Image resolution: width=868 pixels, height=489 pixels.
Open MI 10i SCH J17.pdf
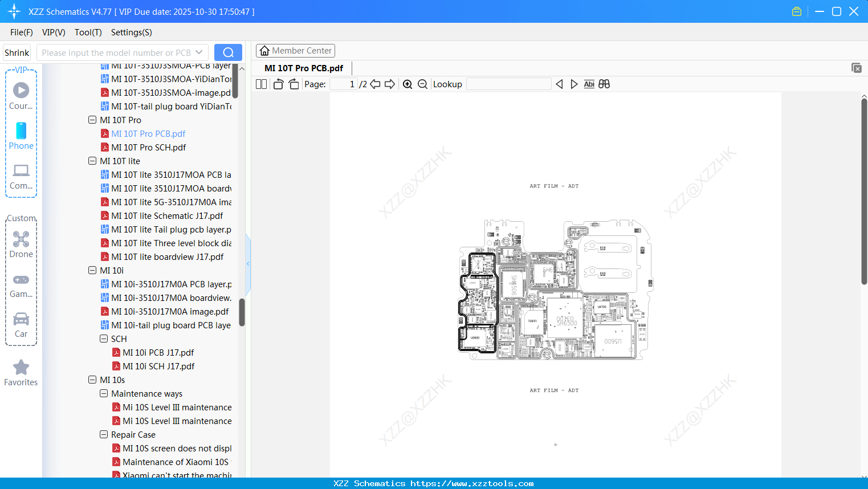coord(158,366)
